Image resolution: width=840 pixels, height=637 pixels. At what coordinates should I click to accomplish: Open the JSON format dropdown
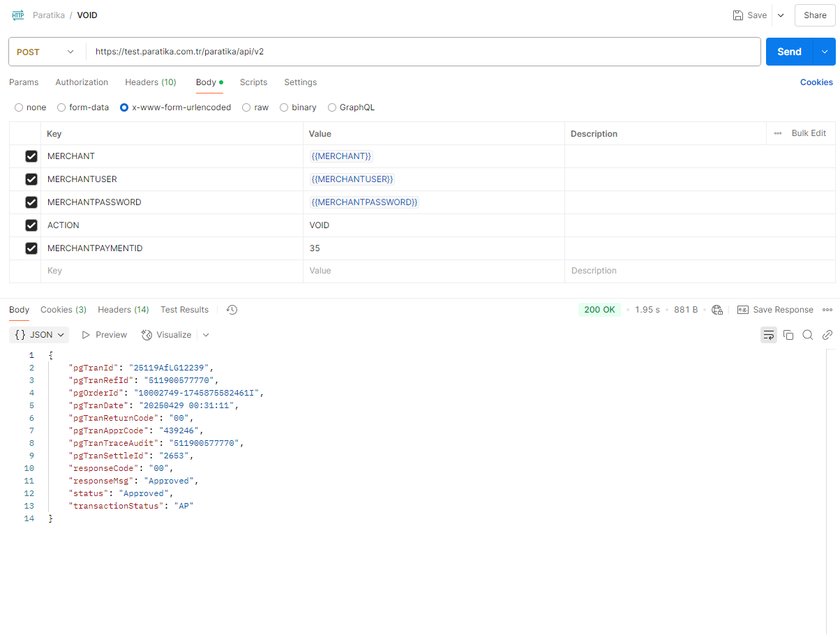click(39, 335)
